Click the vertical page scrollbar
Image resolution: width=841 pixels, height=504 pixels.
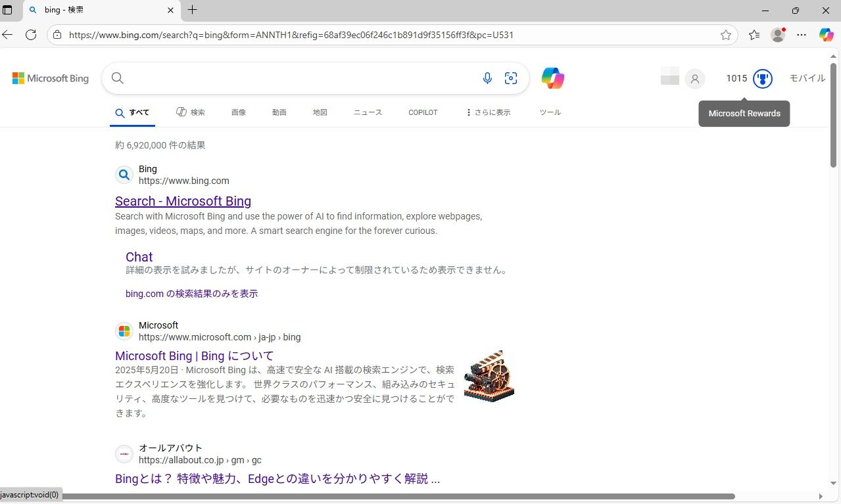pos(834,116)
